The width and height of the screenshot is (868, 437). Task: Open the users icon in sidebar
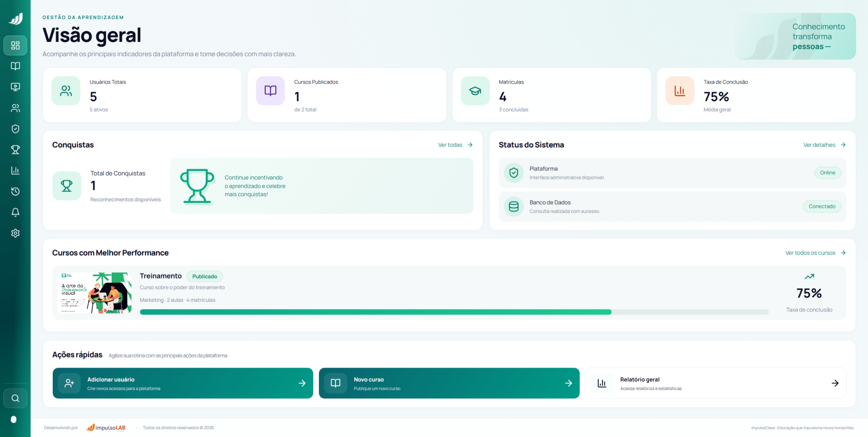pos(15,108)
